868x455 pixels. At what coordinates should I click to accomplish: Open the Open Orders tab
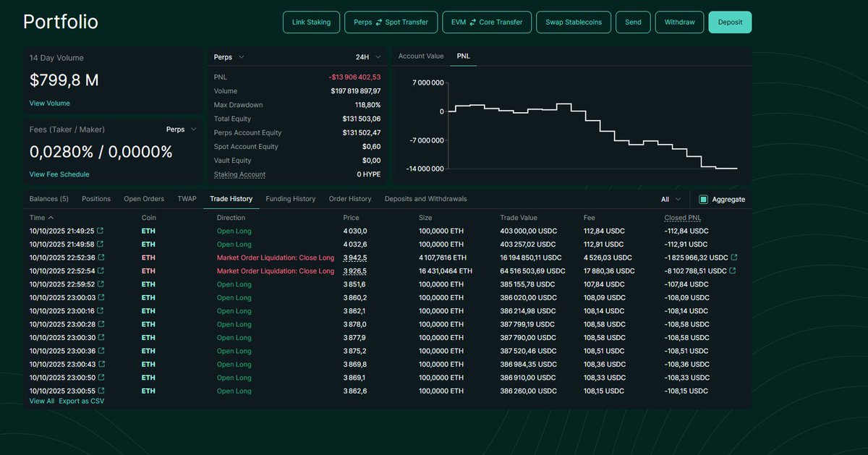(x=144, y=199)
